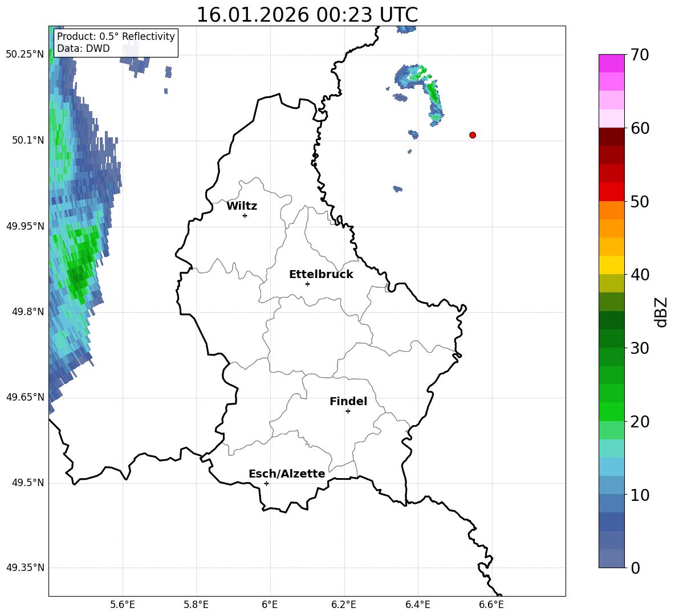Click the 'Data: DWD' text

pos(83,48)
